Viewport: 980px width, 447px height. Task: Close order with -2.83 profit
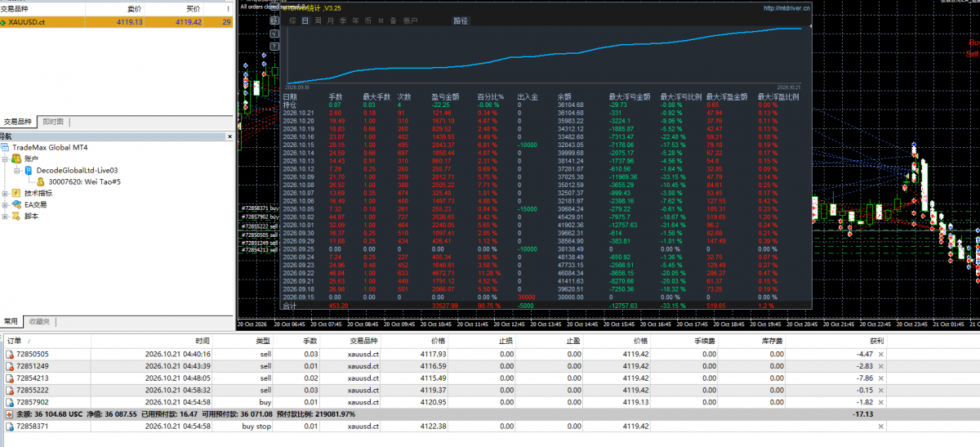click(x=880, y=366)
